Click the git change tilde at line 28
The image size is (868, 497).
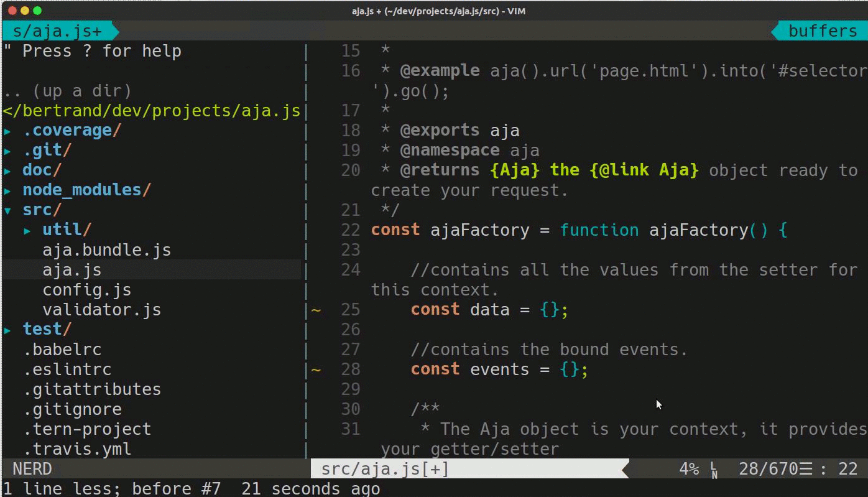coord(316,369)
